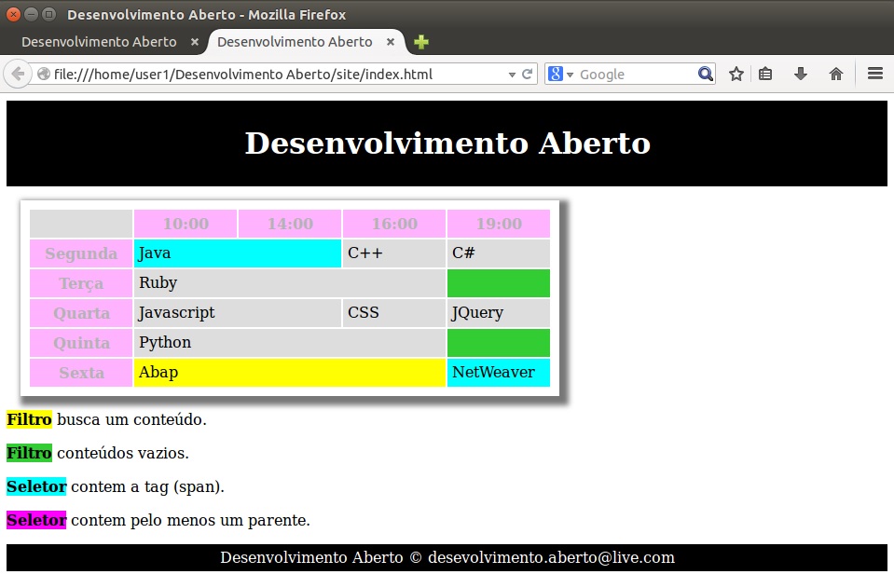The height and width of the screenshot is (588, 894).
Task: Open a new tab with the plus icon
Action: 421,42
